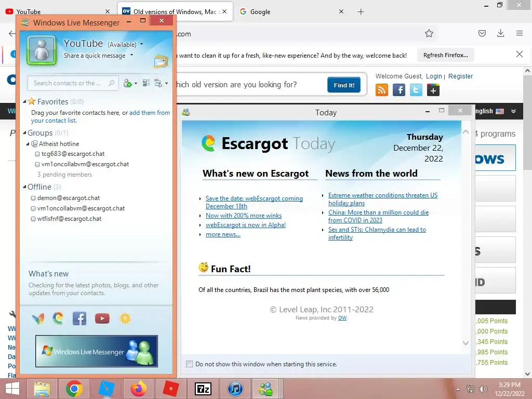Click the Firefox taskbar icon

(139, 389)
